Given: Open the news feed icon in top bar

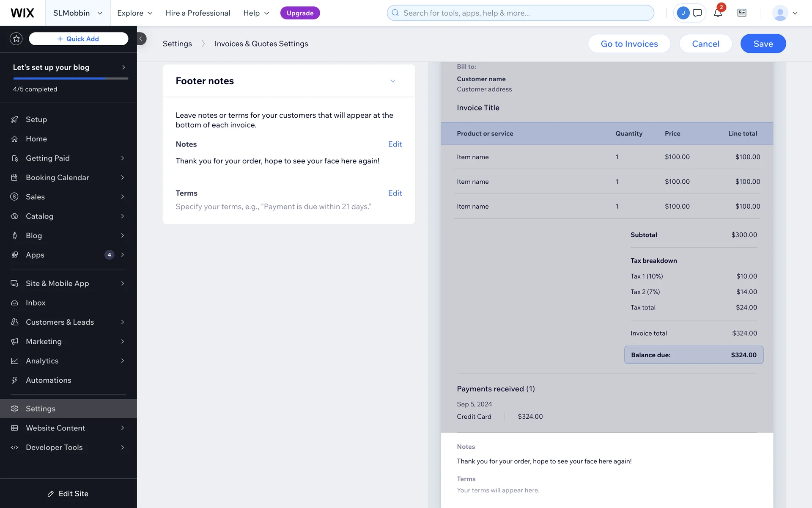Looking at the screenshot, I should click(742, 13).
